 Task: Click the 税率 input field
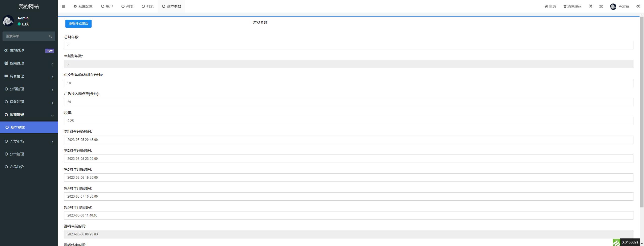[348, 121]
